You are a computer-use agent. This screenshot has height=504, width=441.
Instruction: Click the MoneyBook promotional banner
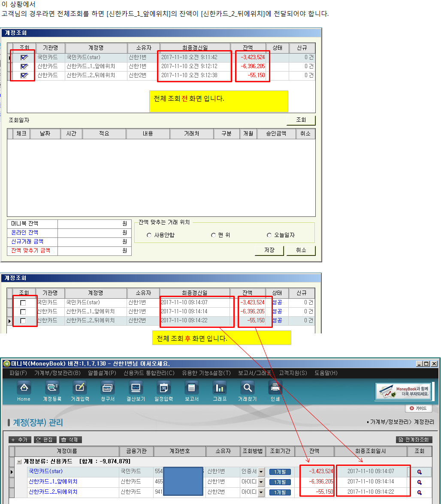(x=403, y=392)
